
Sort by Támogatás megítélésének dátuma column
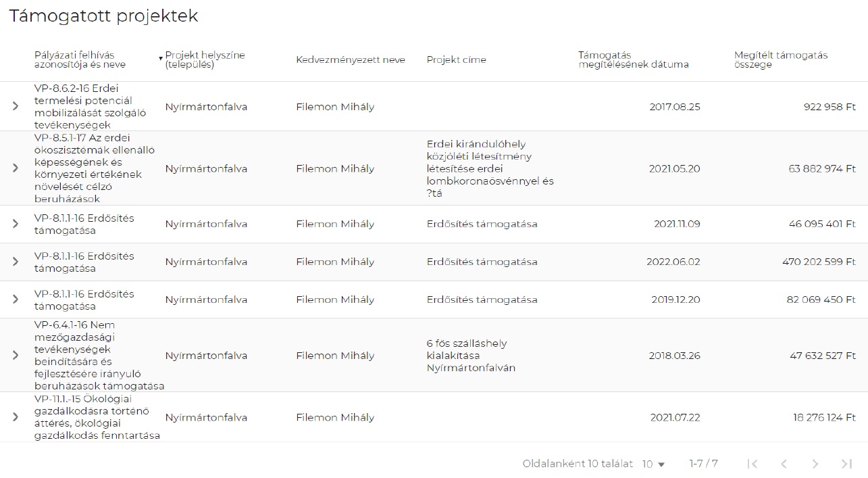[633, 59]
